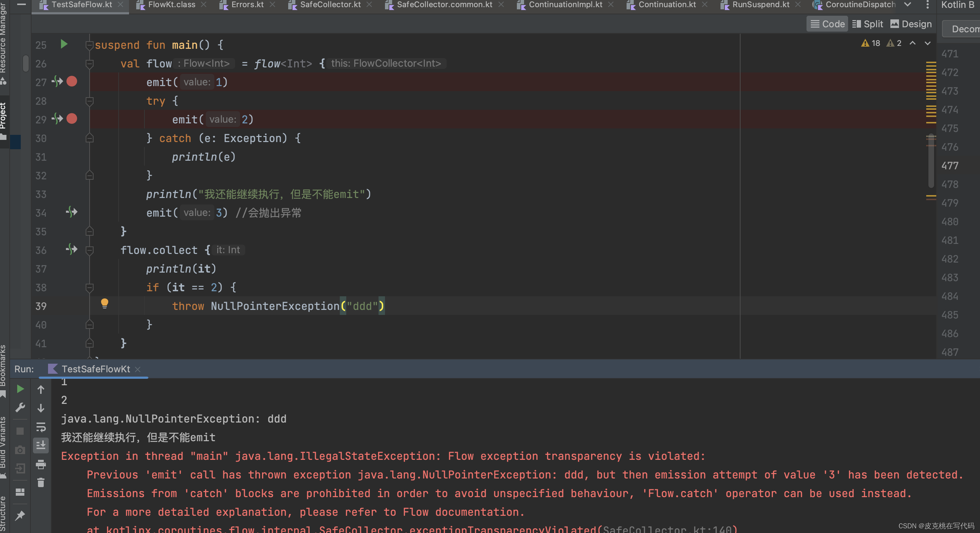Toggle breakpoint on line 29
The image size is (980, 533).
pyautogui.click(x=72, y=119)
